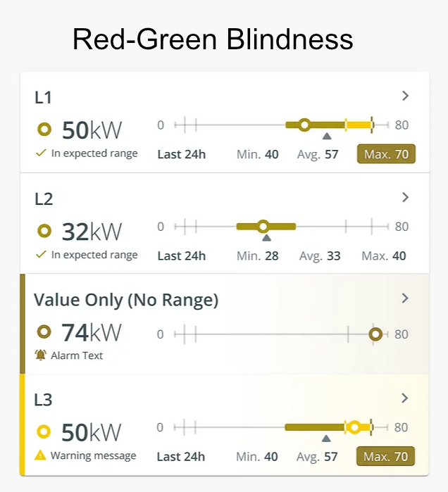
Task: Click the L3 yellow status ring icon
Action: (x=44, y=431)
